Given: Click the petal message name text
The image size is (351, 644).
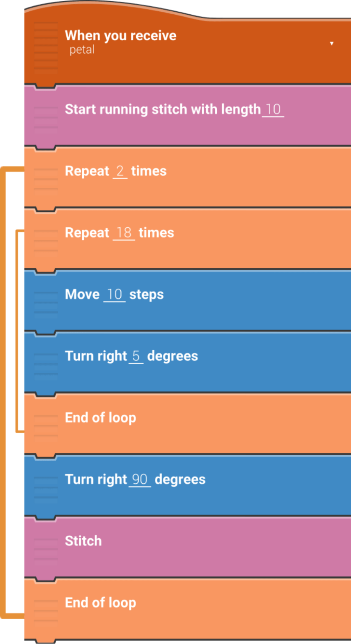Looking at the screenshot, I should pos(82,50).
